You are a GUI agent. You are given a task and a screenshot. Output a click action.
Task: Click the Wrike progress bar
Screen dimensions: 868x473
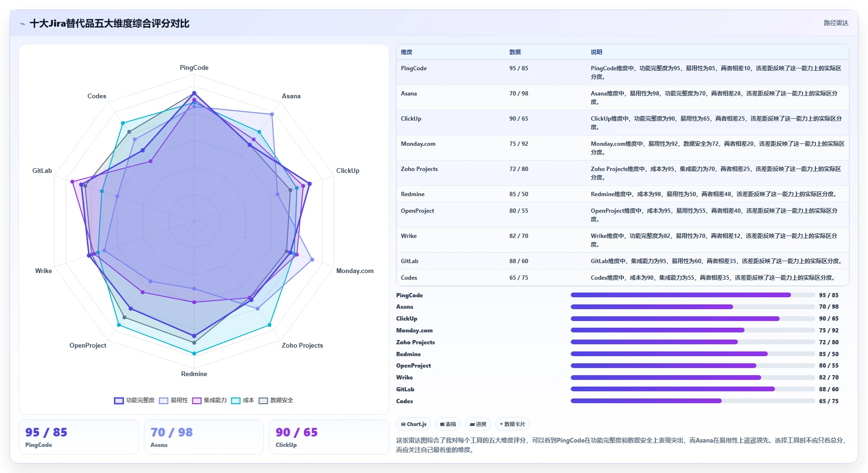(x=693, y=378)
